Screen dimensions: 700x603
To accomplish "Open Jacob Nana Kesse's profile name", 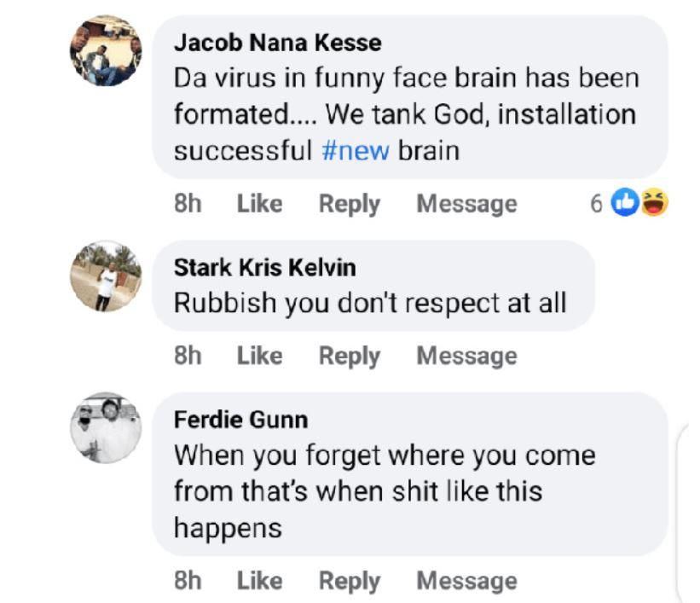I will click(277, 42).
